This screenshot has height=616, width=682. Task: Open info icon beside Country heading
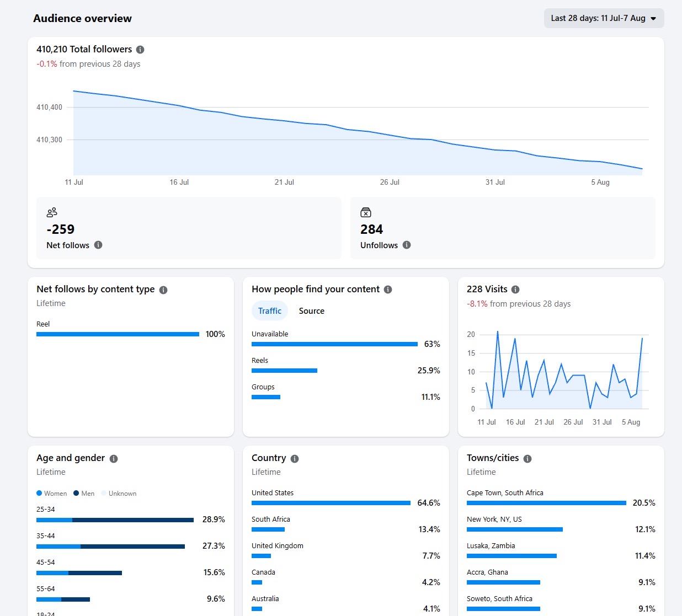tap(295, 459)
